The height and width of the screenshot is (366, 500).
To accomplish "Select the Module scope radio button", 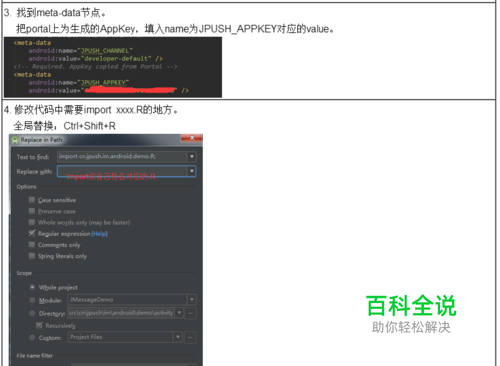I will pyautogui.click(x=32, y=300).
